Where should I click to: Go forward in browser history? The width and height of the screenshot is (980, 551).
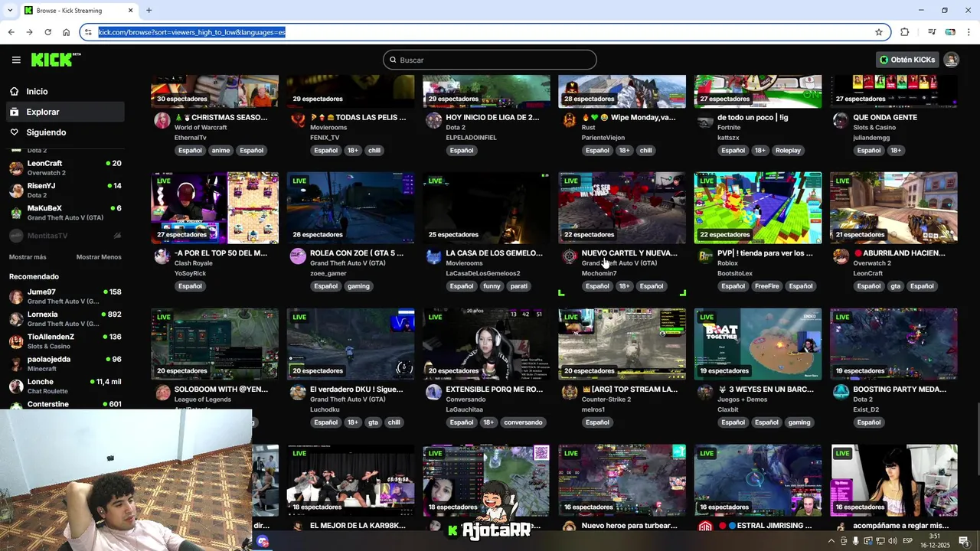pos(29,32)
